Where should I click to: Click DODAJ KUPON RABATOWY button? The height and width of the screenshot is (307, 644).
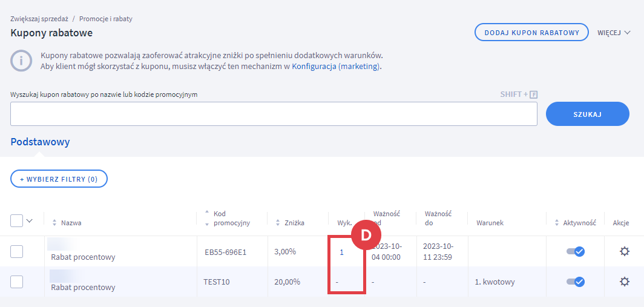(x=532, y=33)
